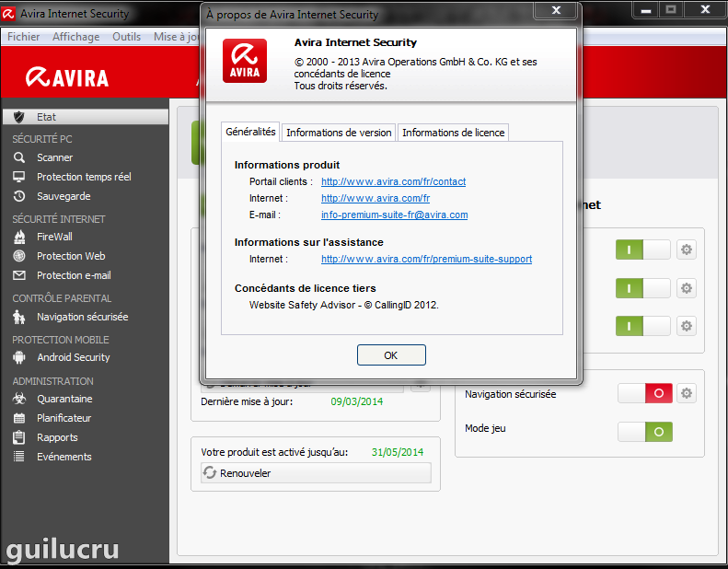The image size is (728, 569).
Task: Click the Avira umbrella icon in title bar
Action: [8, 14]
